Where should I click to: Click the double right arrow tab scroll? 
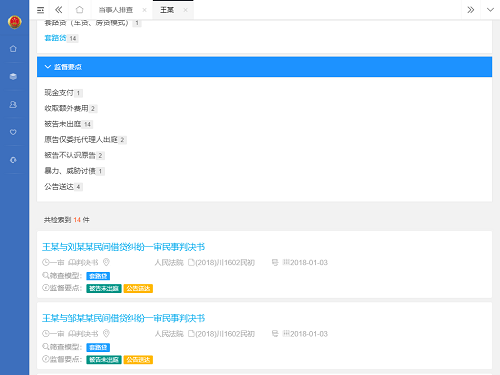[470, 10]
